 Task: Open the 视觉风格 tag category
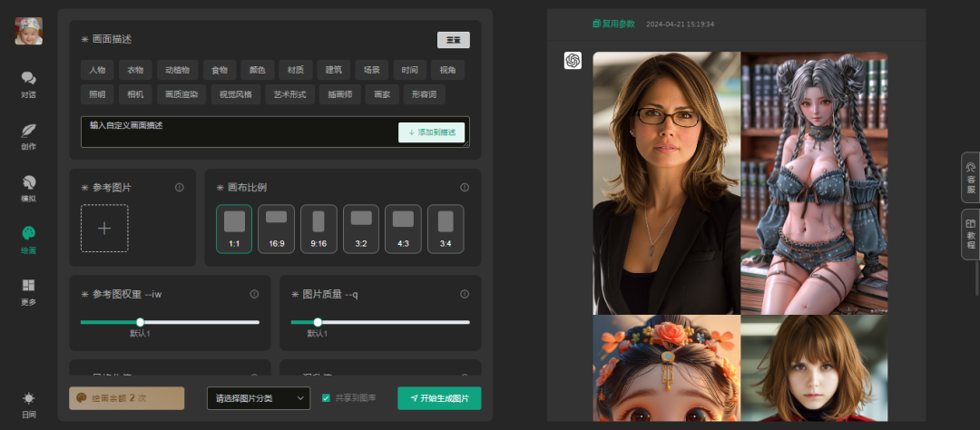[236, 94]
